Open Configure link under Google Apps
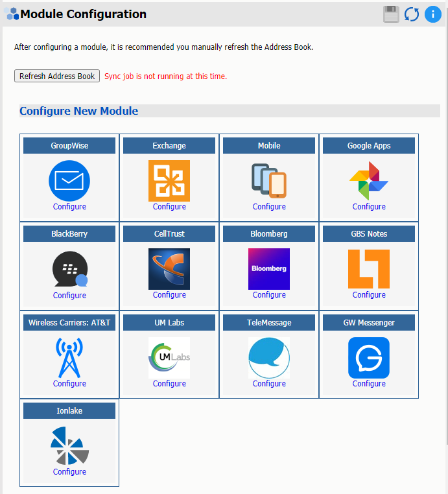448x494 pixels. click(x=369, y=207)
